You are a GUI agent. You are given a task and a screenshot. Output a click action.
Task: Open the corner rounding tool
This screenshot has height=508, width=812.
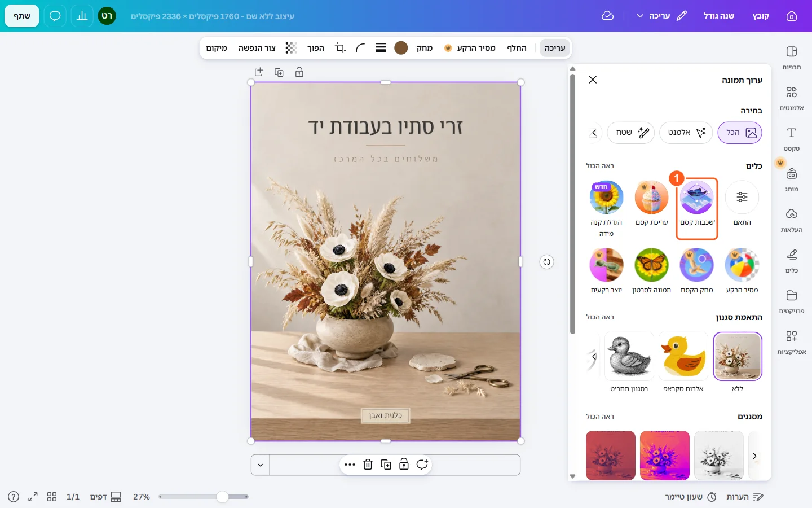click(x=360, y=48)
